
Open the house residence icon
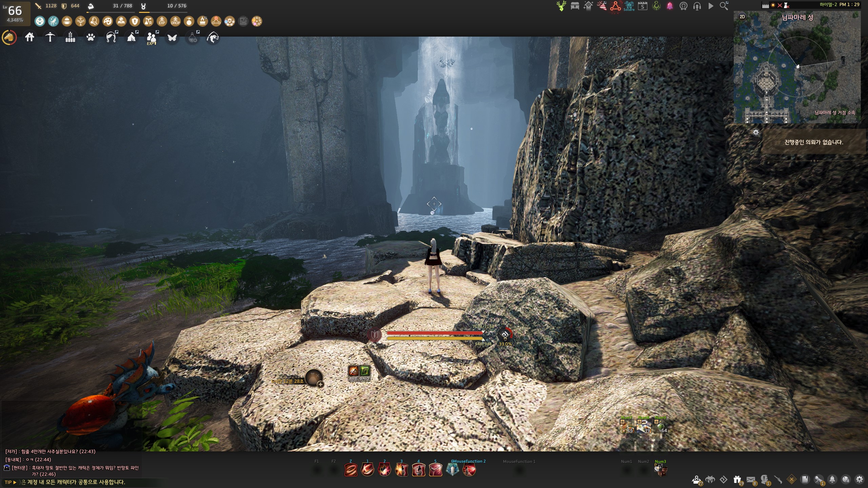29,37
